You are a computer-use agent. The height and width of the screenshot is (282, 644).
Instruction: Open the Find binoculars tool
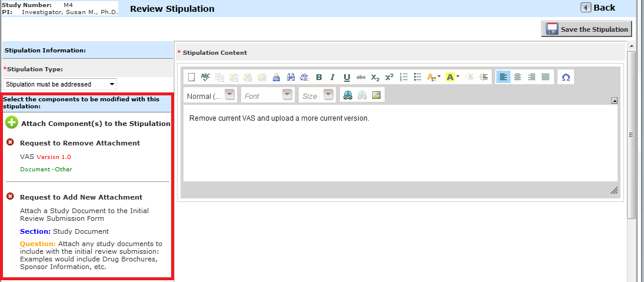click(291, 77)
